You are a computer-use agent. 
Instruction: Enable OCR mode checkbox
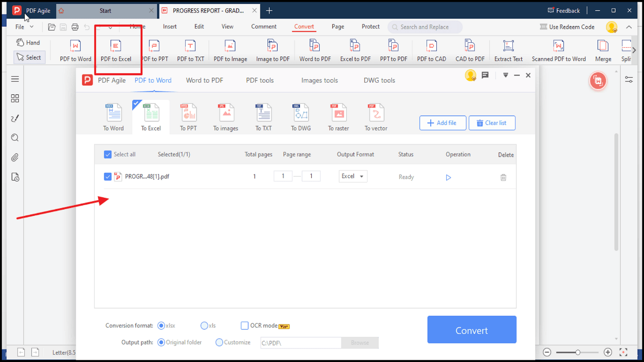click(245, 326)
